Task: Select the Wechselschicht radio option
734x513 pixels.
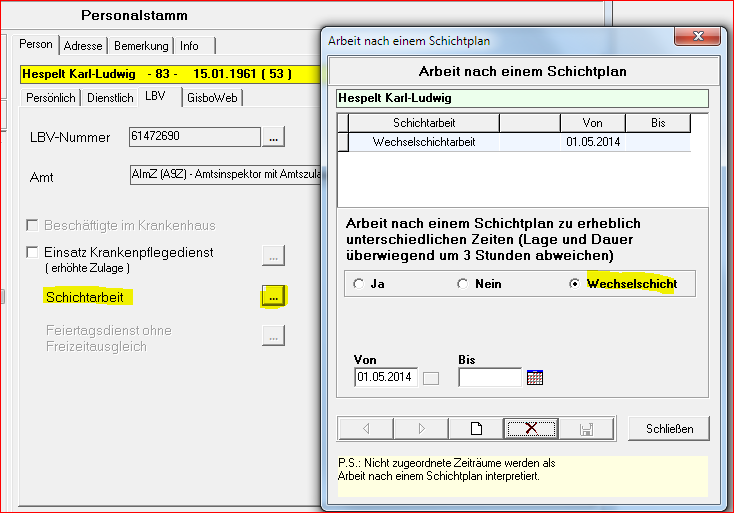Action: click(574, 284)
